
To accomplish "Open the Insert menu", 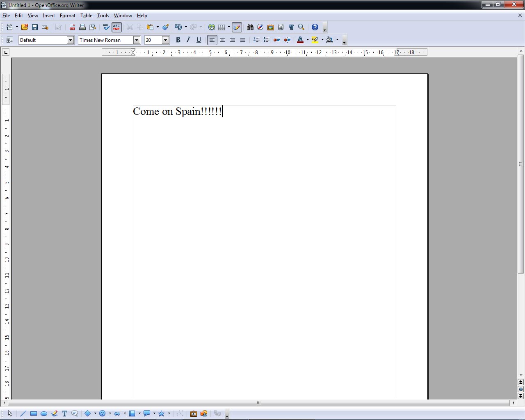I will click(49, 16).
